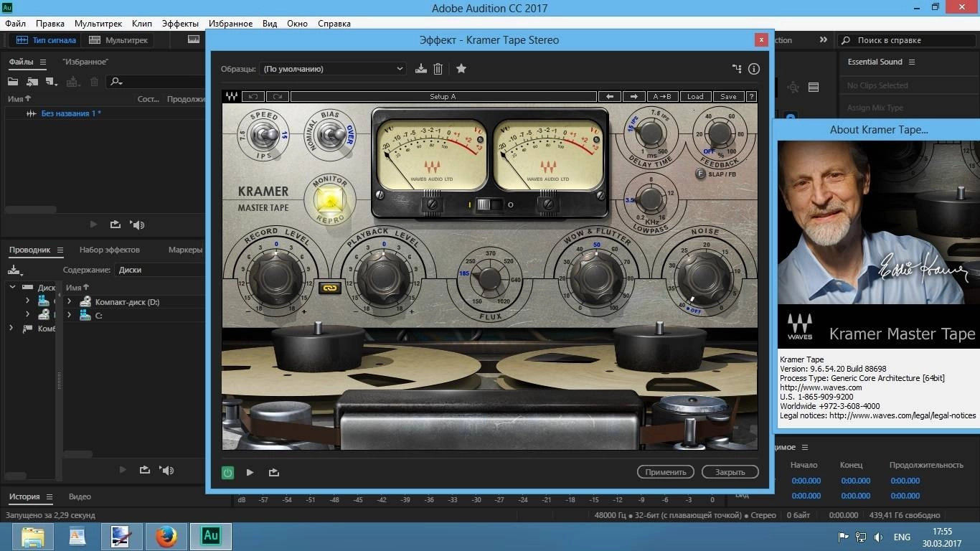Click the plugin Save button
980x551 pixels.
[728, 96]
